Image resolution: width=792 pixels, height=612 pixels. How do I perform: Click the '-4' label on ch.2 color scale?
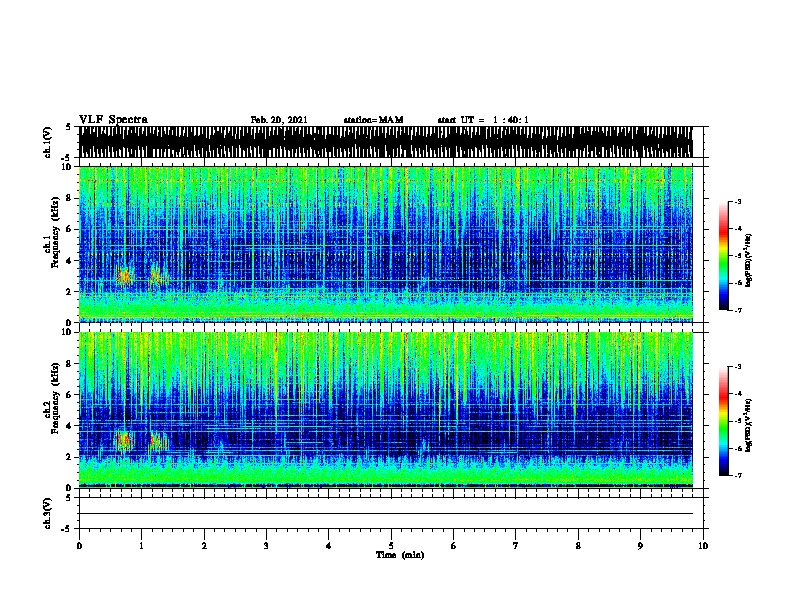click(x=737, y=394)
